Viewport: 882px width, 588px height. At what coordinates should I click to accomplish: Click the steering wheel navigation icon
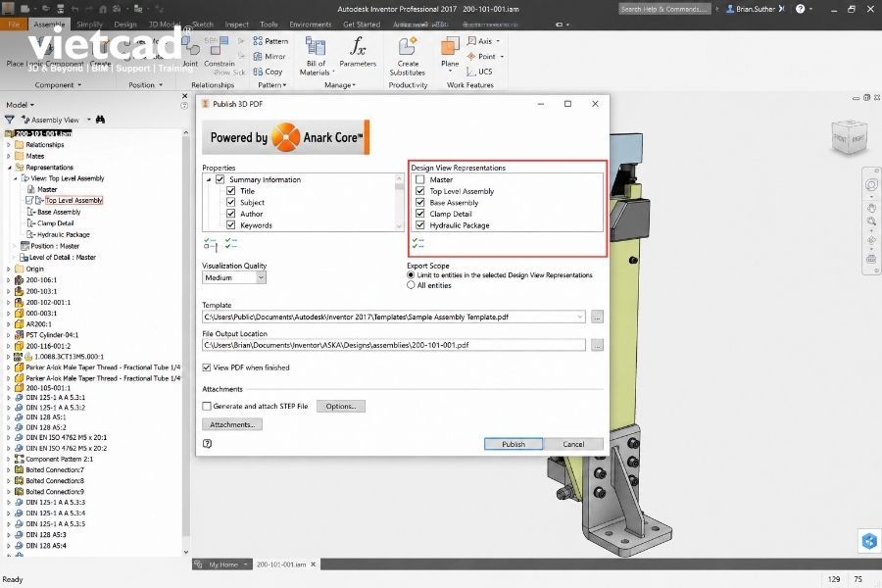pyautogui.click(x=871, y=185)
